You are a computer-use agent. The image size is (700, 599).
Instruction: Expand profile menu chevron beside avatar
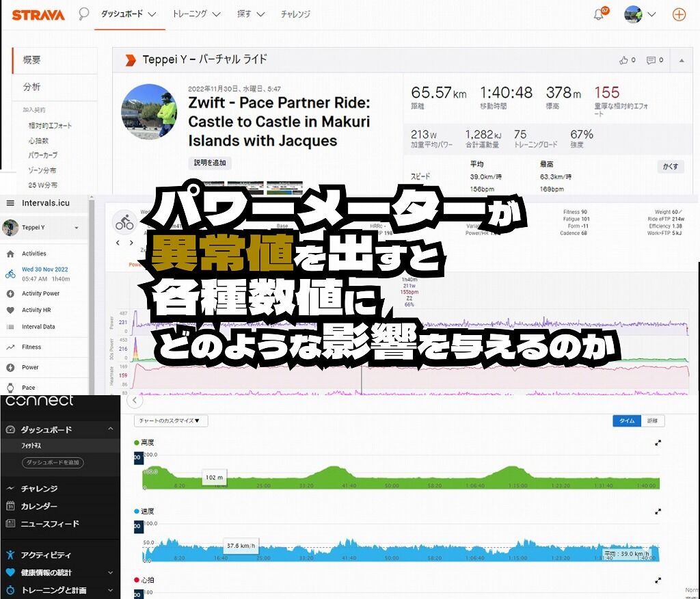[651, 14]
